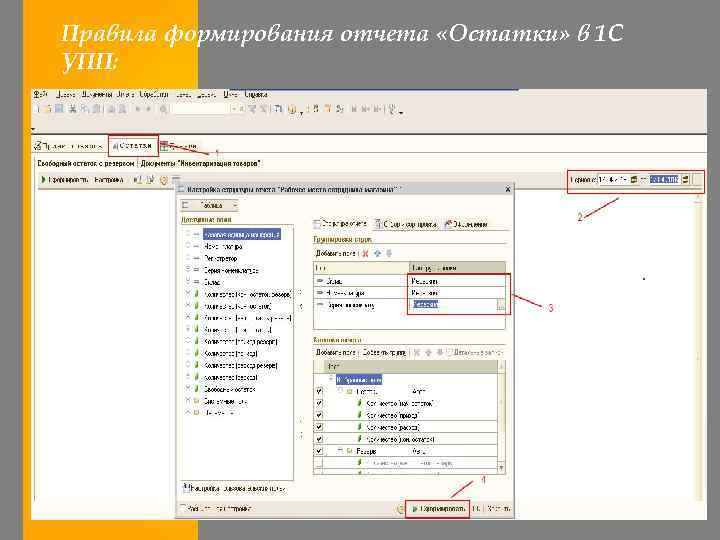Toggle checkbox for Остатки group row
This screenshot has height=540, width=720.
click(x=319, y=391)
